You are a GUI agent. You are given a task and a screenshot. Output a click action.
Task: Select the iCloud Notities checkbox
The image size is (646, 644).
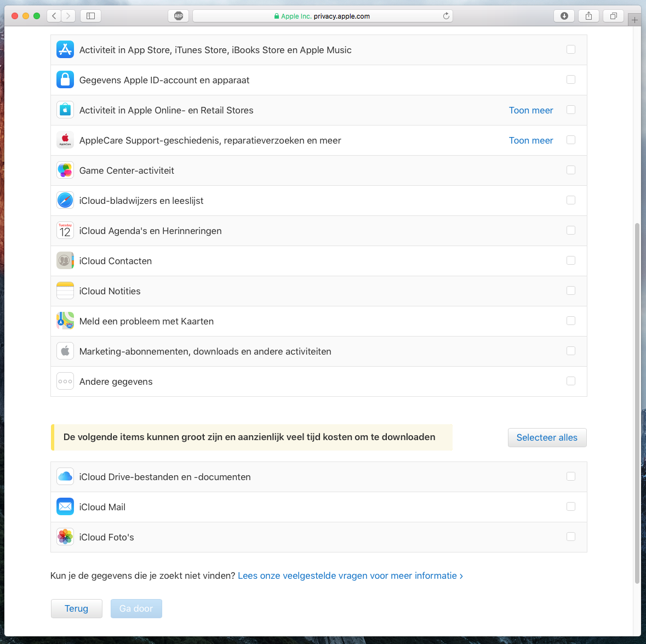[571, 290]
